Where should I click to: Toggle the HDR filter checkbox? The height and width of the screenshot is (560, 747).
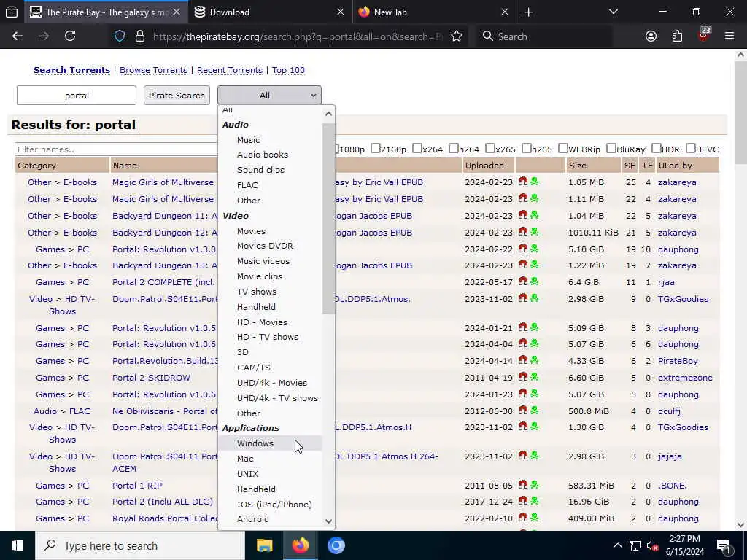(x=656, y=148)
